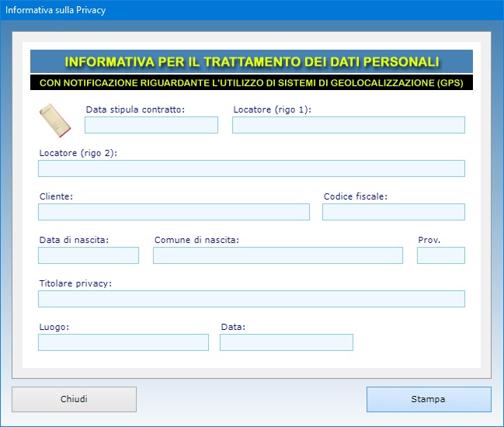The image size is (504, 427).
Task: Click the 'Data:' label near the bottom
Action: pos(233,327)
